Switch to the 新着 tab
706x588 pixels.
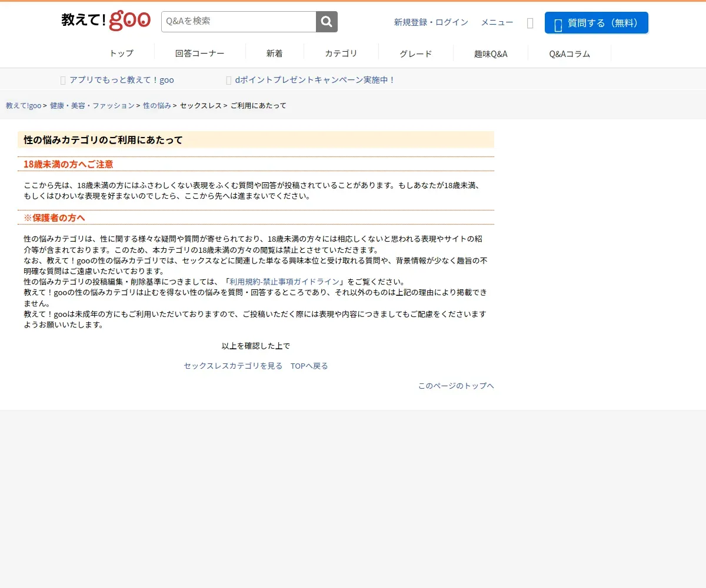275,54
